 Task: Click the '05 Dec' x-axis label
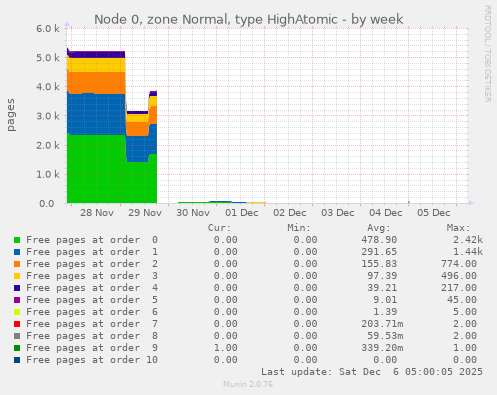434,213
